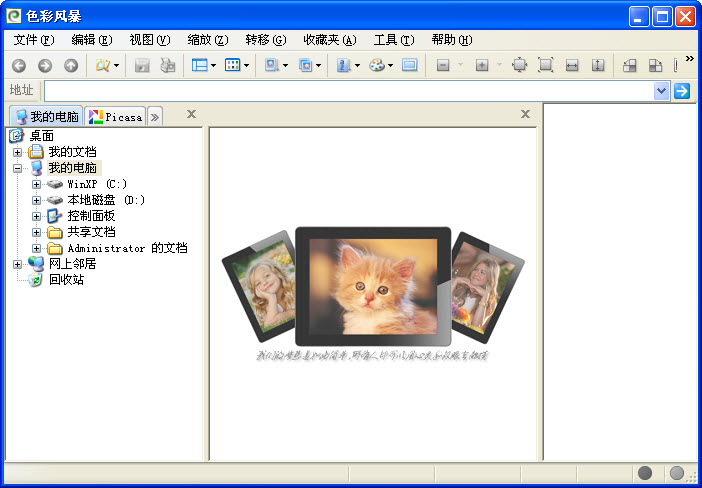The image size is (702, 488).
Task: Click the rotate left toolbar icon
Action: 629,66
